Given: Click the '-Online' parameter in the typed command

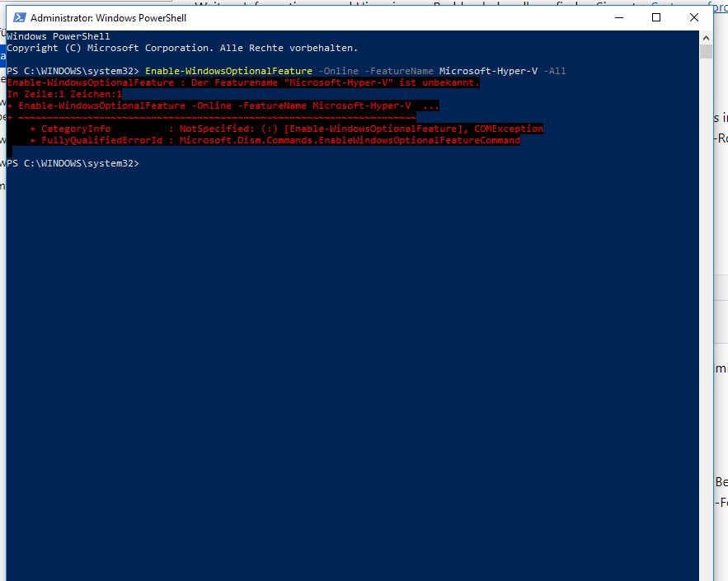Looking at the screenshot, I should click(x=339, y=71).
